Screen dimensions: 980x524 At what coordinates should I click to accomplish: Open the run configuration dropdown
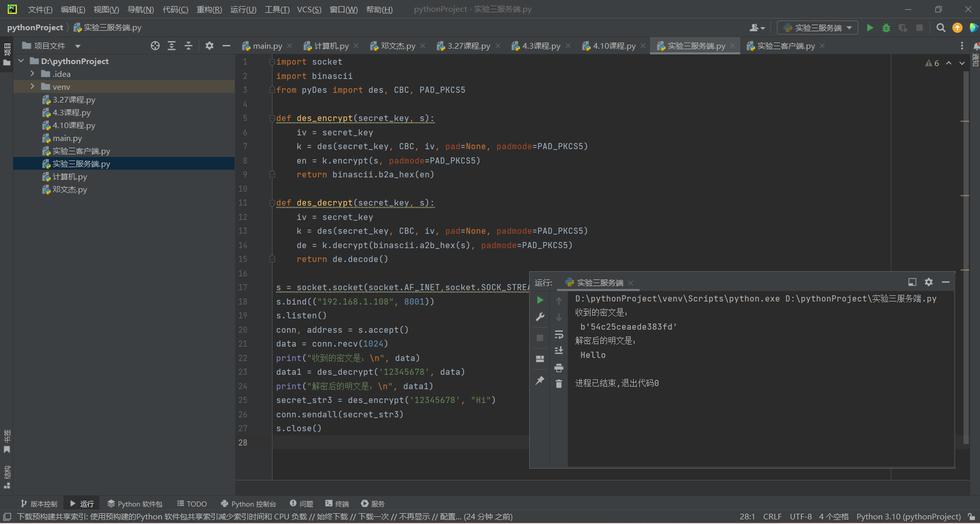[x=818, y=28]
